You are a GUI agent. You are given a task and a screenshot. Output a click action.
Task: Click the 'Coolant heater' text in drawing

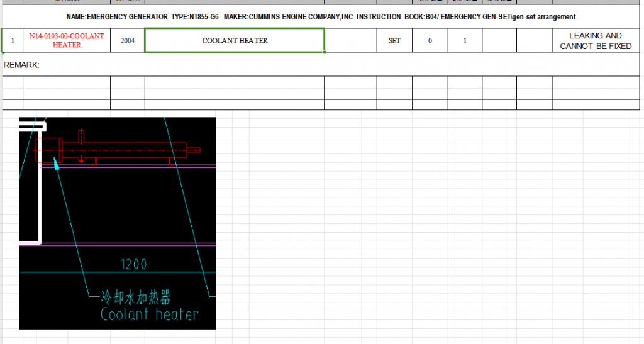[150, 314]
